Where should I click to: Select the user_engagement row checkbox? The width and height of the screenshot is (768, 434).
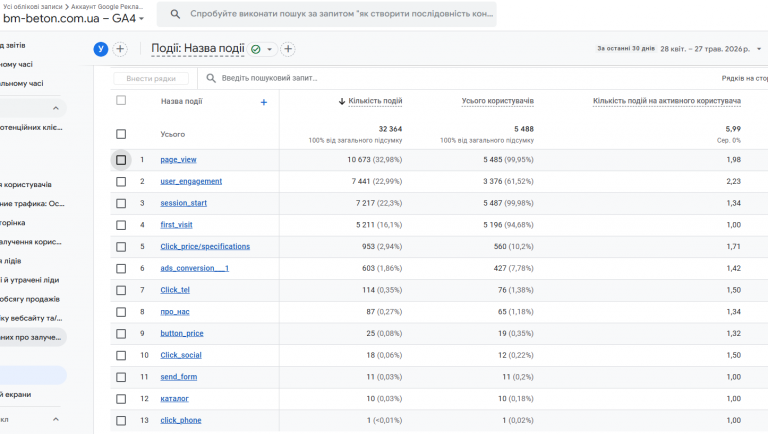(x=121, y=182)
